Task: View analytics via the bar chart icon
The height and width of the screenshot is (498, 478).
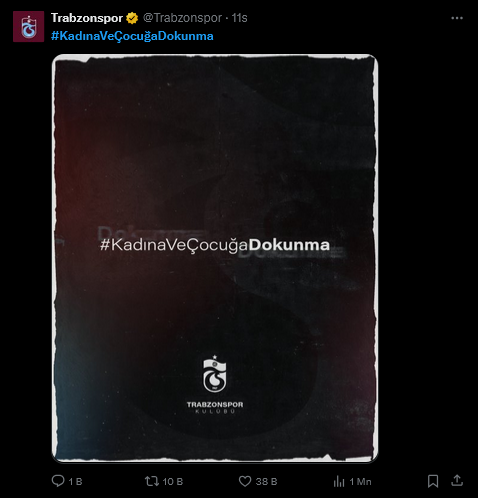Action: (339, 481)
